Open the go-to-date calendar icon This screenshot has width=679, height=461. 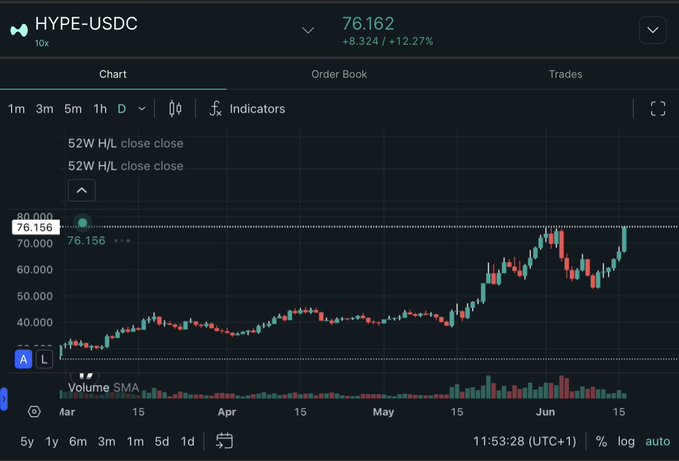click(224, 441)
